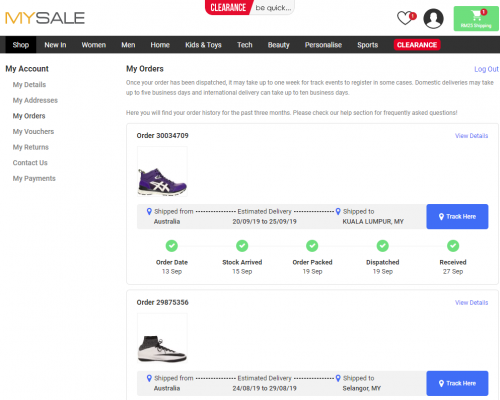The width and height of the screenshot is (500, 400).
Task: Go to My Addresses
Action: click(x=35, y=100)
